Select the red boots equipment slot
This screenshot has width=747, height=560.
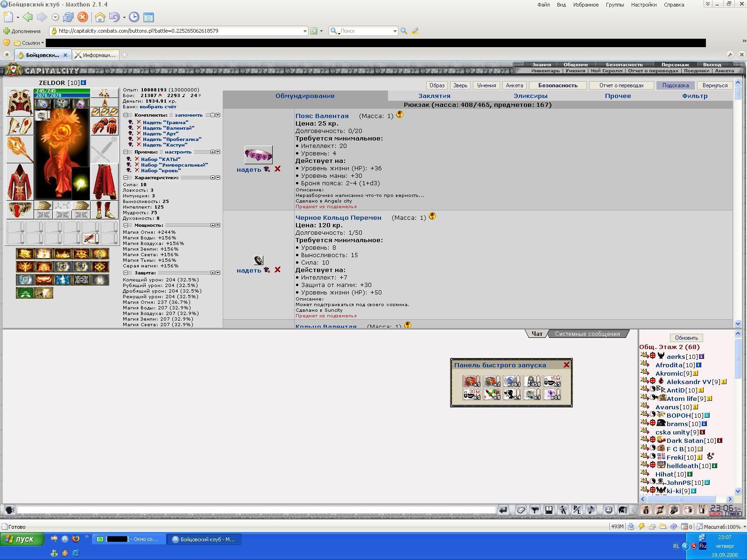pos(104,210)
